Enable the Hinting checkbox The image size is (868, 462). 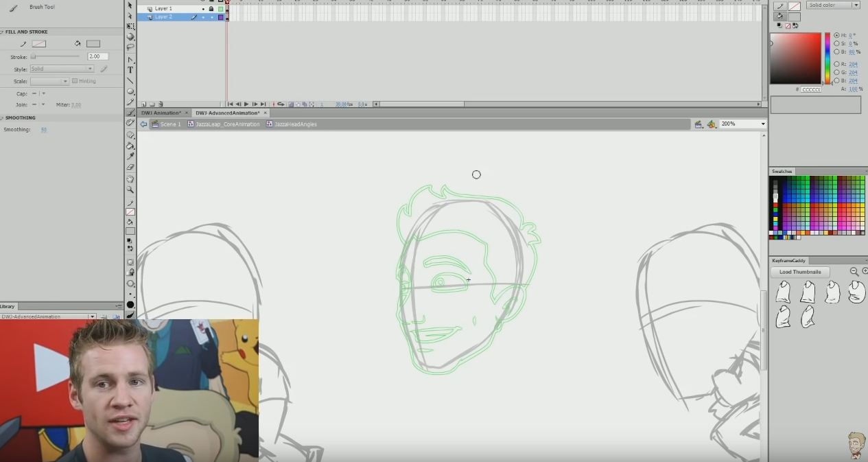click(x=73, y=80)
